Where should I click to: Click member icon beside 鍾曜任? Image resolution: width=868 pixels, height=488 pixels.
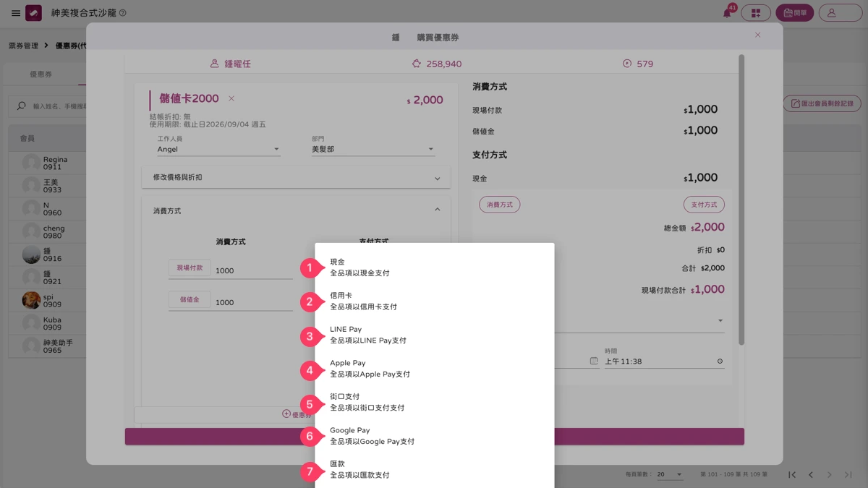click(214, 64)
